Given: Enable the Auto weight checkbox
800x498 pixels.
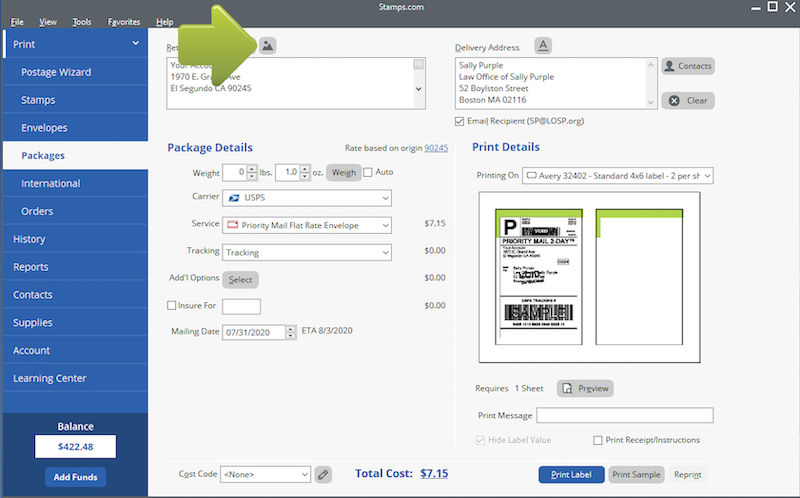Looking at the screenshot, I should click(x=368, y=172).
